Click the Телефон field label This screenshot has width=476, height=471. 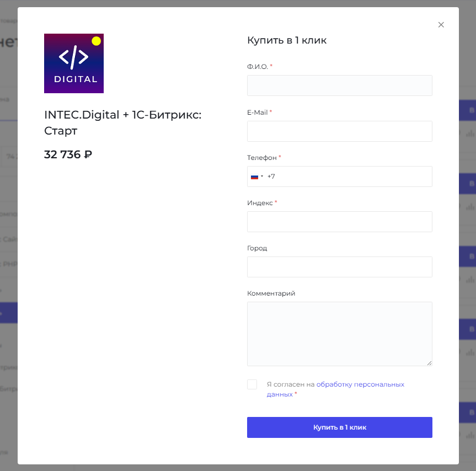pyautogui.click(x=261, y=158)
